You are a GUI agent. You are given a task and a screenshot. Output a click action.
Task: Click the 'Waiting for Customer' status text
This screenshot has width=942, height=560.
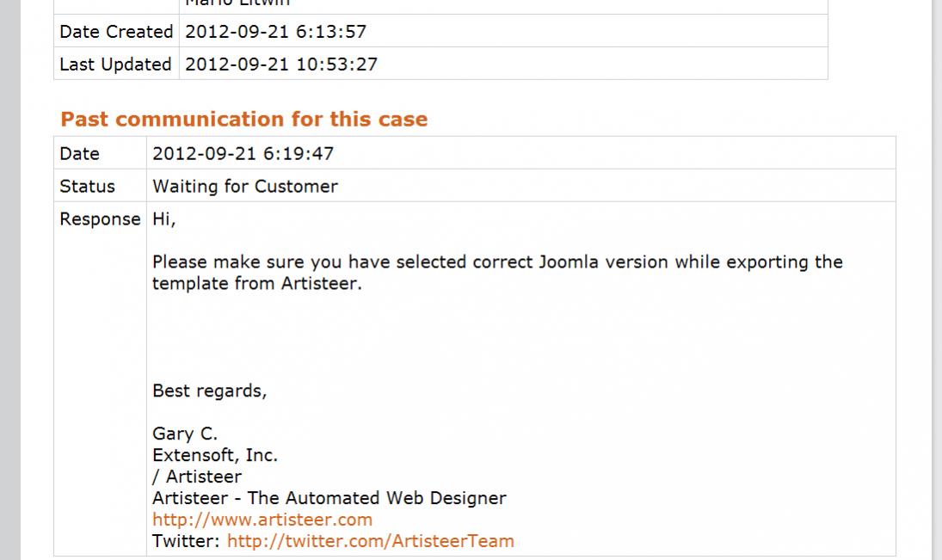pos(245,187)
